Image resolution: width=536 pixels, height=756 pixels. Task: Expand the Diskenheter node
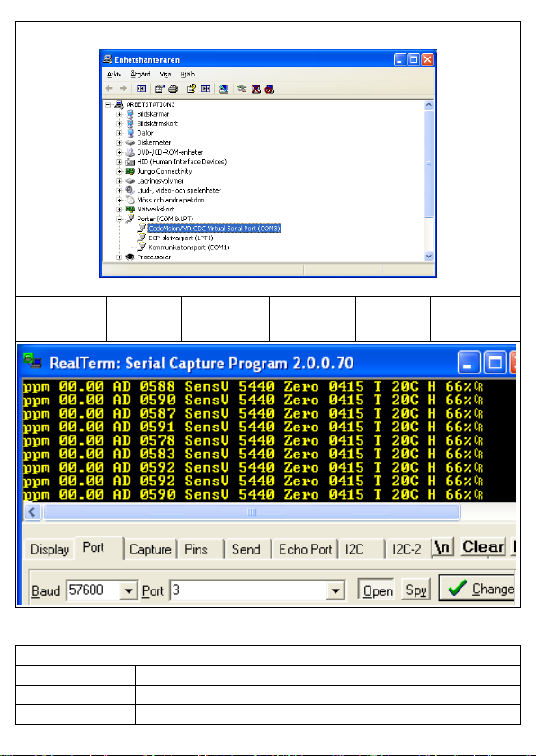coord(119,143)
